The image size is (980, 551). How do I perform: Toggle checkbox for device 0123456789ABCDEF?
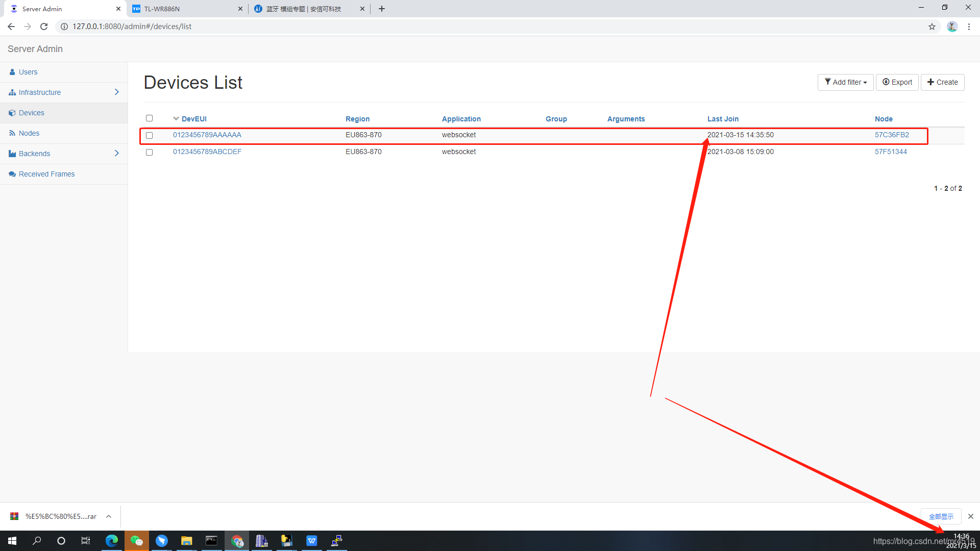coord(150,152)
